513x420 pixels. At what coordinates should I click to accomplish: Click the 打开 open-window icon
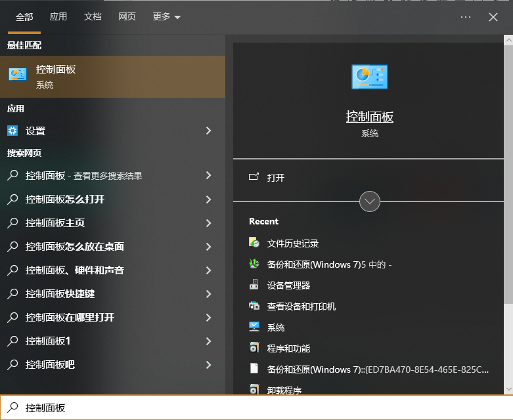coord(254,177)
